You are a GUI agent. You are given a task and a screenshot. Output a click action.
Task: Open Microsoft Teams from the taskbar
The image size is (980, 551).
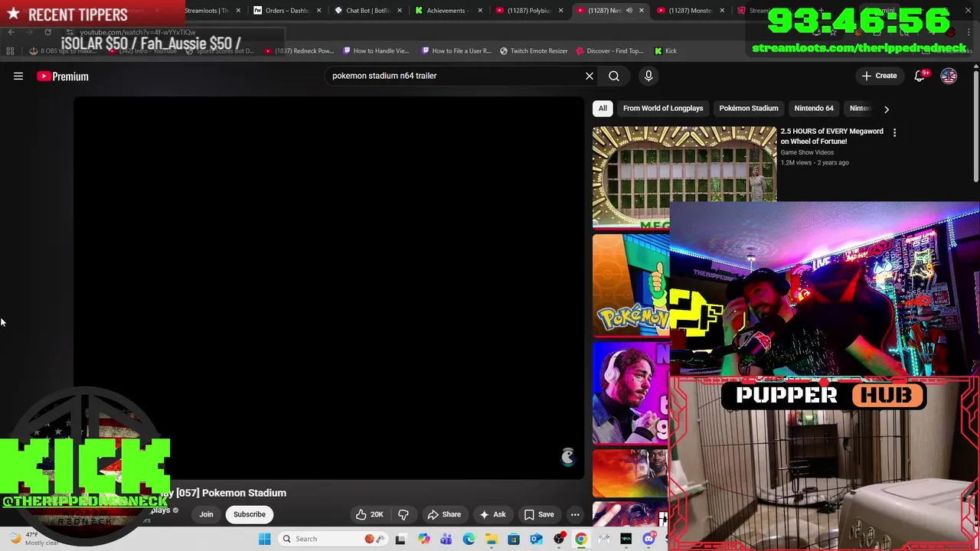click(x=446, y=539)
